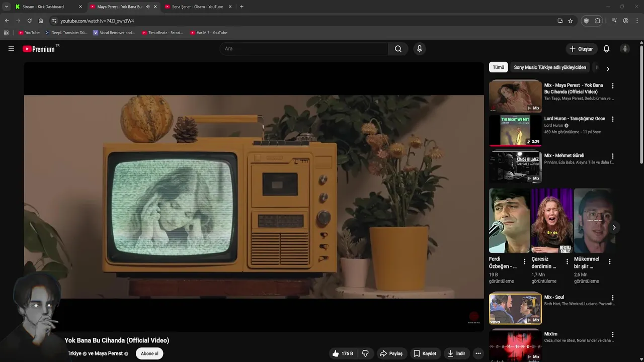
Task: Go to browser home page
Action: pos(41,21)
